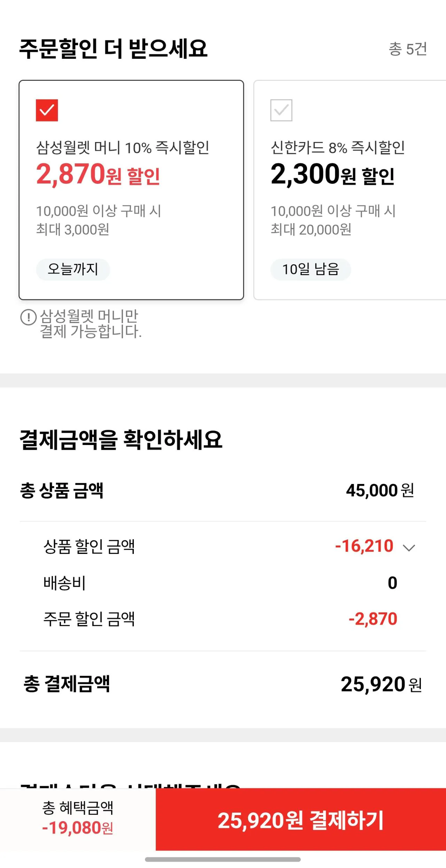Tap the 배송비 row label
This screenshot has width=446, height=868.
64,583
